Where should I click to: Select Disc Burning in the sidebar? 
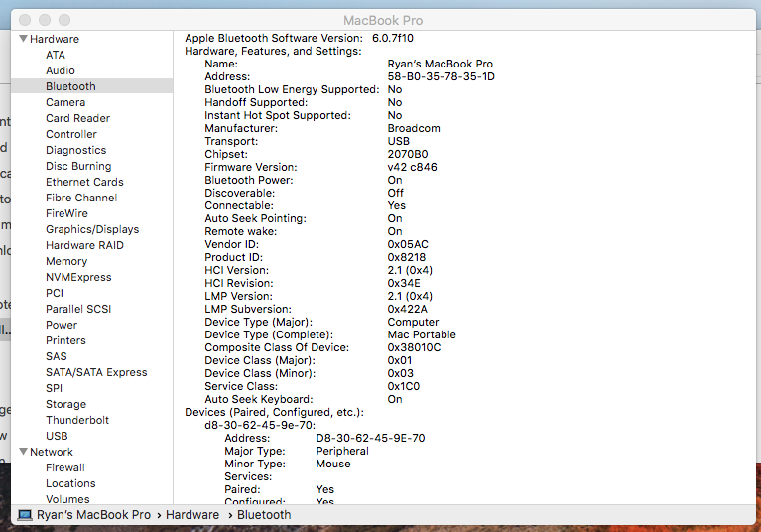[78, 166]
